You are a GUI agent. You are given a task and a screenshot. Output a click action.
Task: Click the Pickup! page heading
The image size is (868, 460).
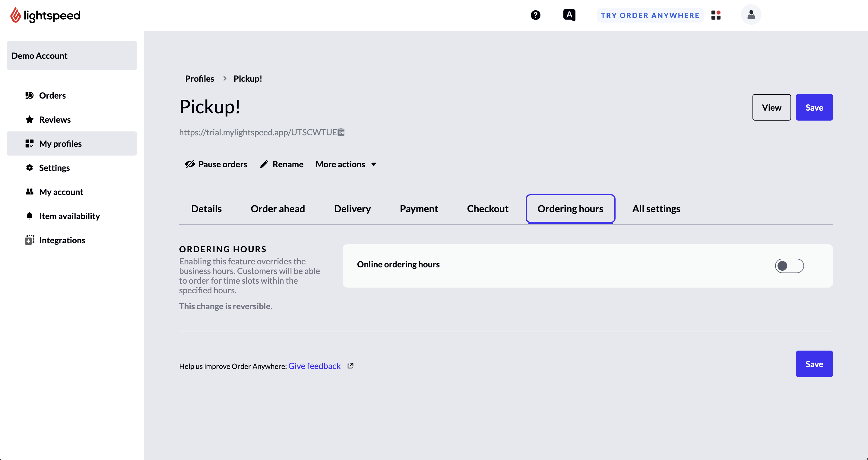(x=210, y=106)
